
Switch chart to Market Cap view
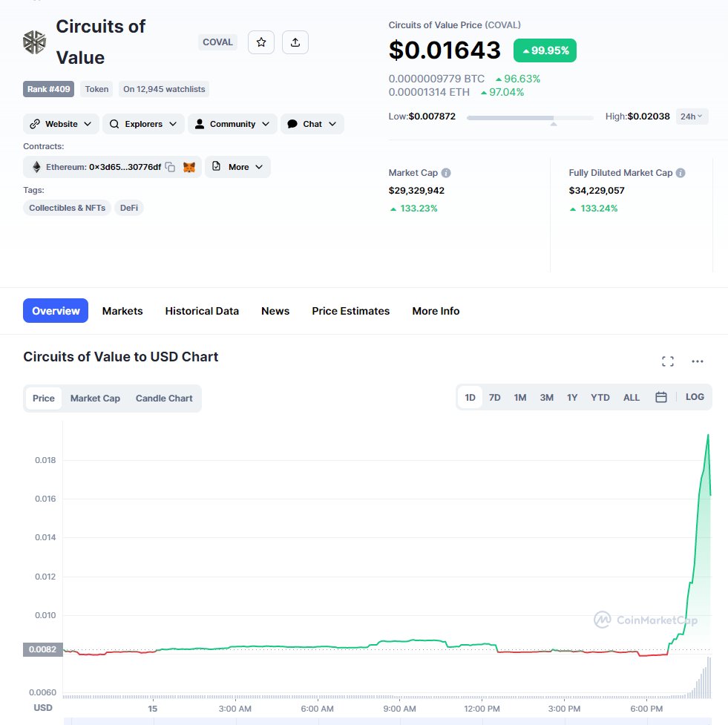coord(95,398)
